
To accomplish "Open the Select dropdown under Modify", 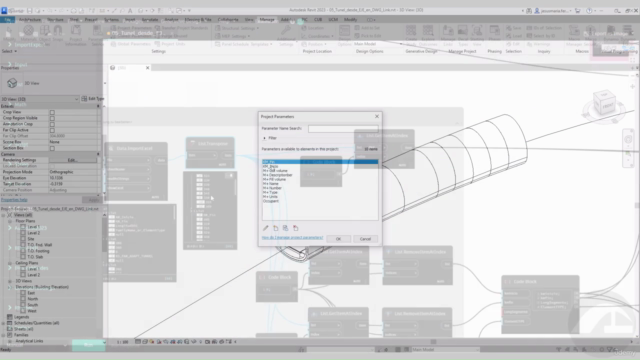I will click(9, 51).
